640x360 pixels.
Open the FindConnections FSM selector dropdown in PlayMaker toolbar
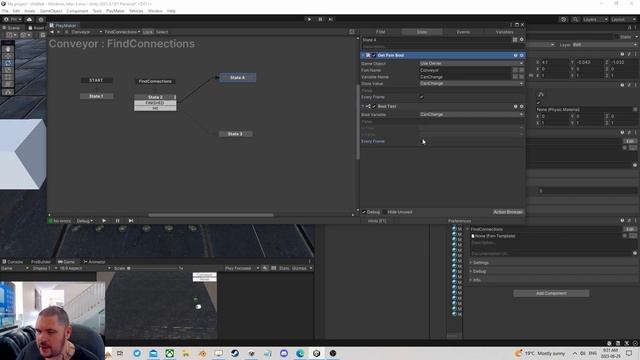[122, 32]
